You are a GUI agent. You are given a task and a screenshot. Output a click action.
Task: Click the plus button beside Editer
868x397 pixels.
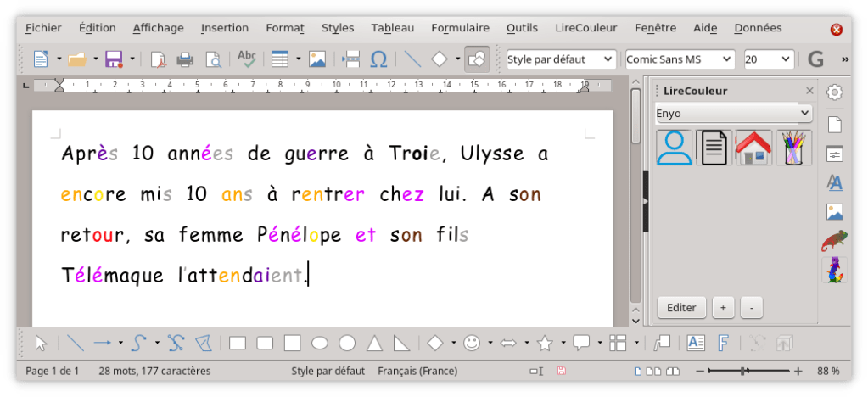723,307
